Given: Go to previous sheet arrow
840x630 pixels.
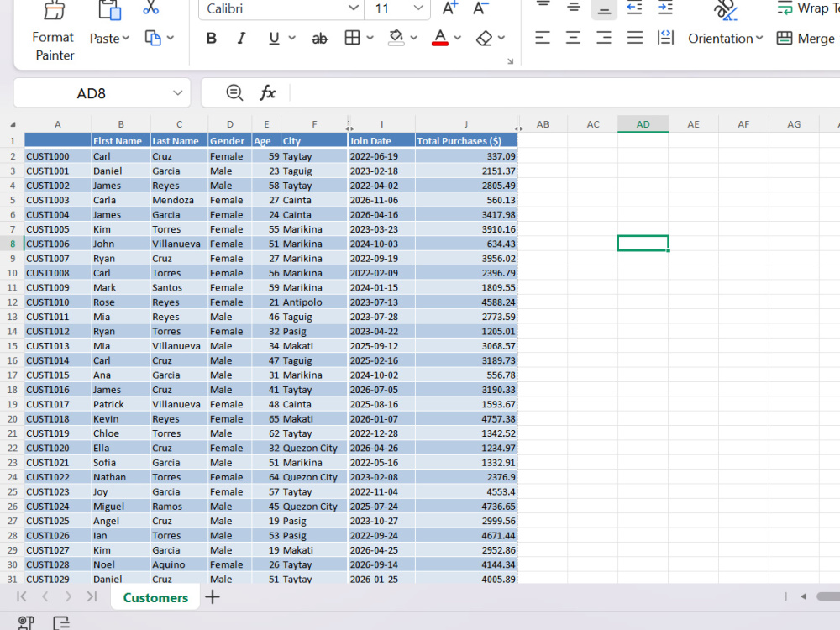Looking at the screenshot, I should pos(45,596).
